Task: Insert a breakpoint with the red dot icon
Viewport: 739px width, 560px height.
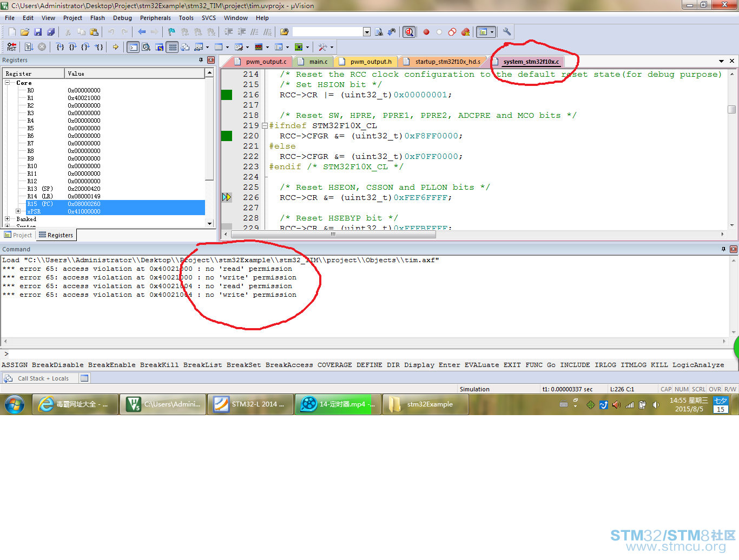Action: (426, 32)
